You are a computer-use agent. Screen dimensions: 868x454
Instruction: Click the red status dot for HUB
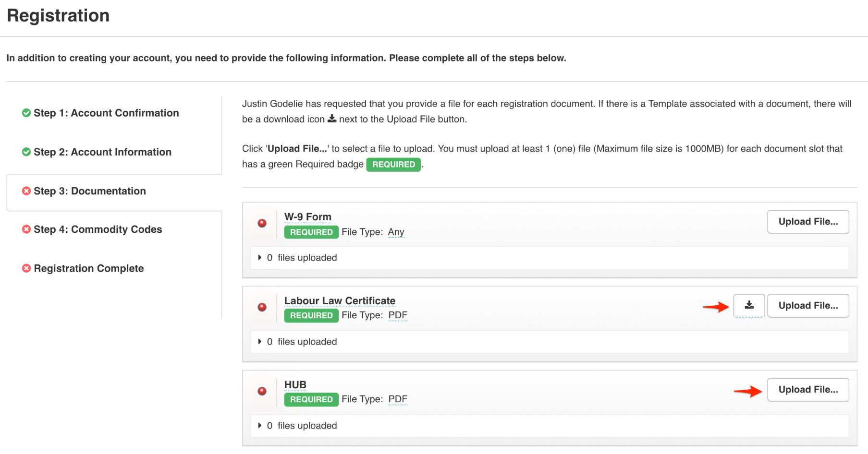pyautogui.click(x=262, y=391)
